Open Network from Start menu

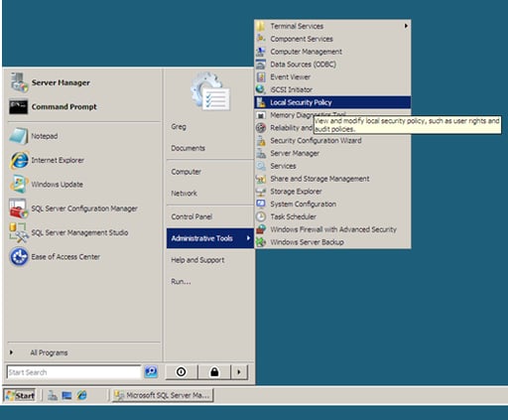click(x=184, y=193)
